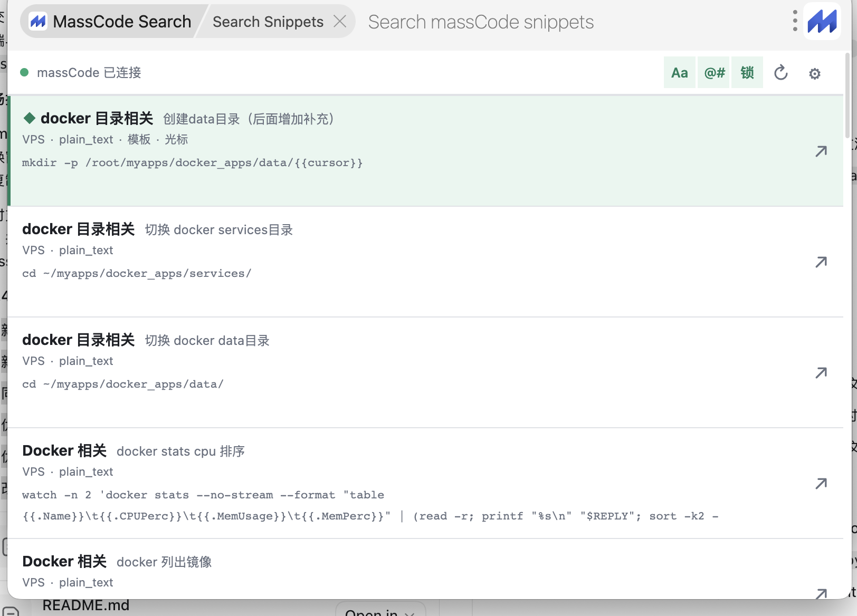Click the green massCode 已连接 status dot

[24, 72]
